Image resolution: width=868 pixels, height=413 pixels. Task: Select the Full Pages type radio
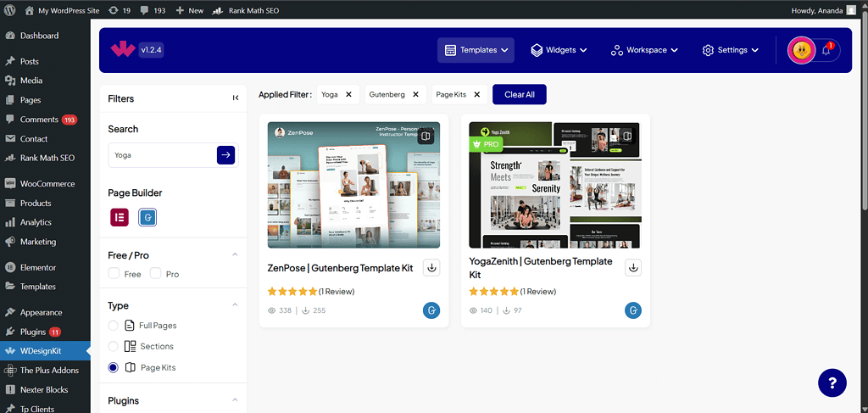114,326
